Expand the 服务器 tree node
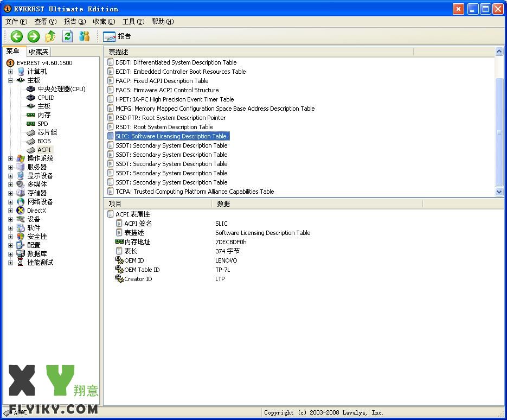 pos(11,167)
